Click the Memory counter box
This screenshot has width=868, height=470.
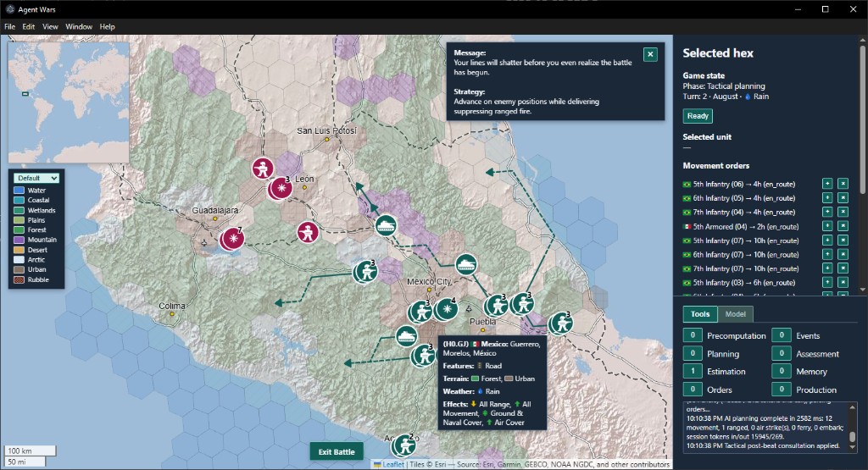pyautogui.click(x=781, y=371)
